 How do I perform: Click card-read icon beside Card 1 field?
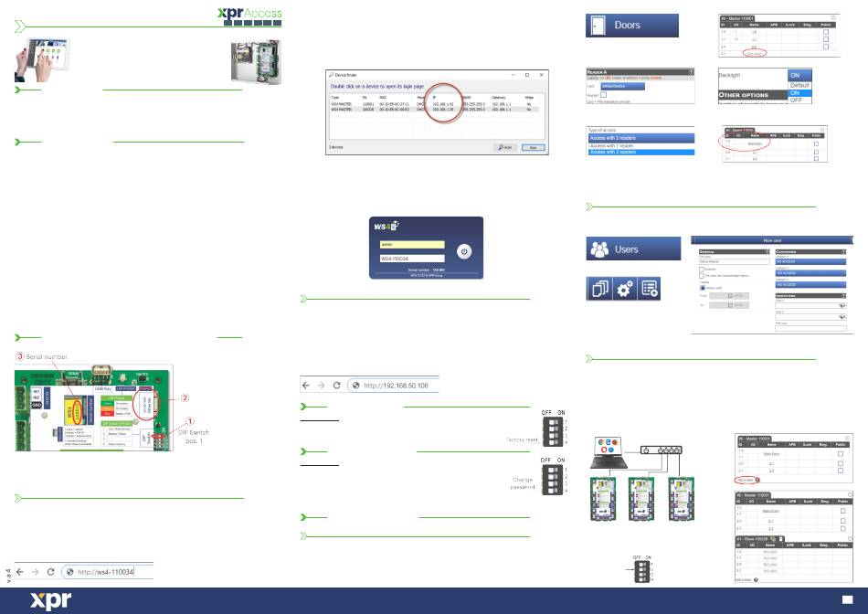tap(842, 305)
